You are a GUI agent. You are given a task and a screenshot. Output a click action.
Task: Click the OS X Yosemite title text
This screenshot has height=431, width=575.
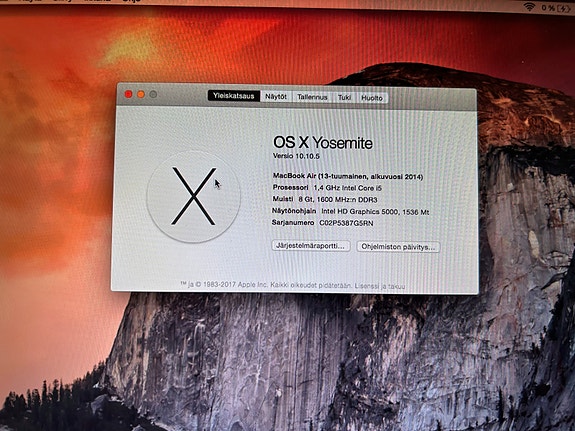[323, 143]
